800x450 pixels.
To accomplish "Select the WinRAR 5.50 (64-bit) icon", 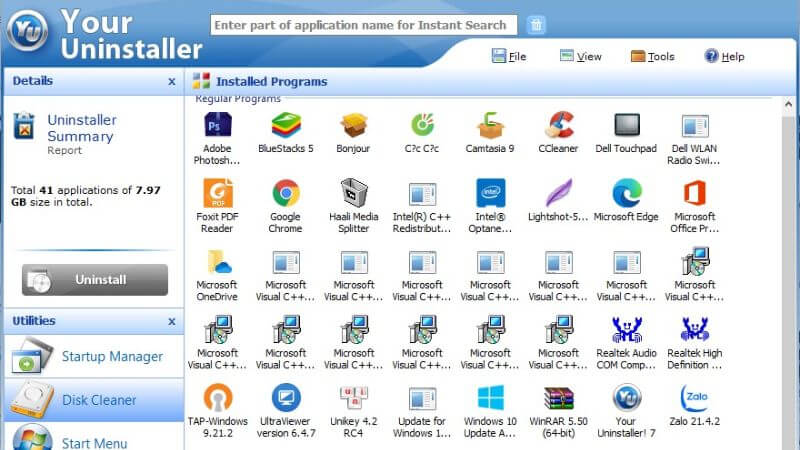I will coord(559,398).
